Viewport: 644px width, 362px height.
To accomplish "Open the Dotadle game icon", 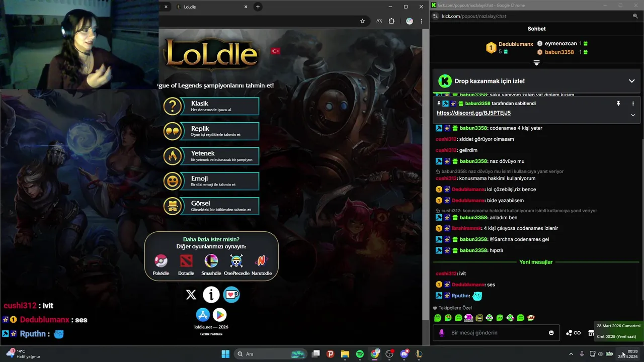I will (x=186, y=260).
